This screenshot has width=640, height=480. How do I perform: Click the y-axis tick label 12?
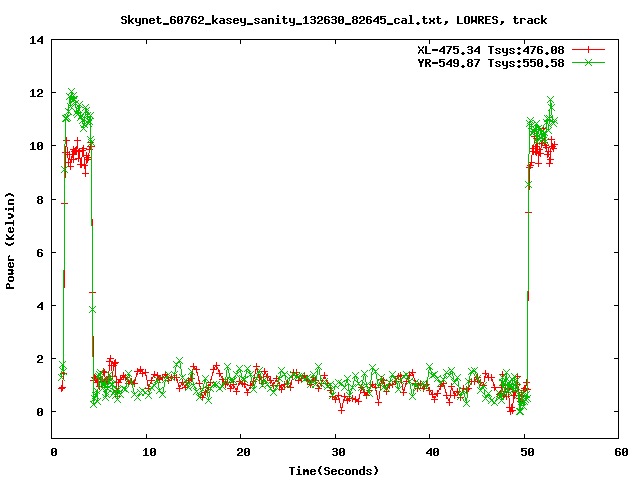coord(36,93)
